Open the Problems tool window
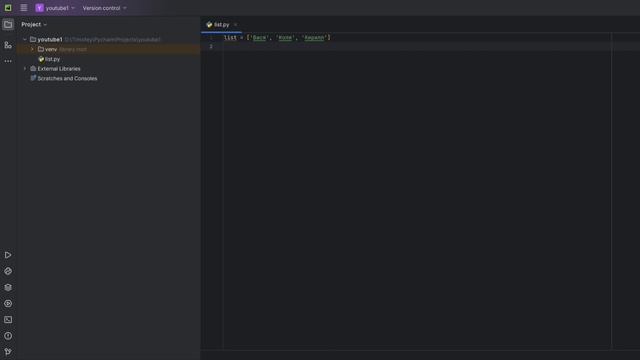Viewport: 640px width, 360px height. coord(8,336)
